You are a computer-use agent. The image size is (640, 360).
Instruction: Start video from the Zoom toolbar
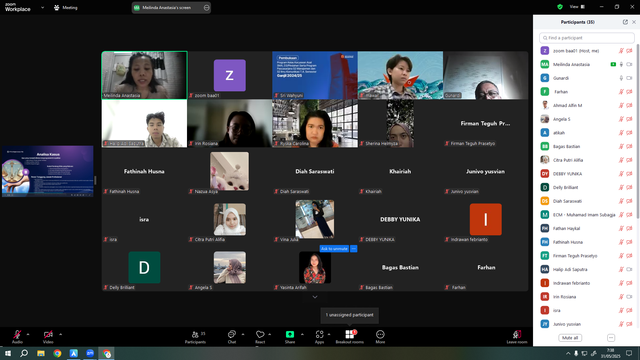point(48,335)
